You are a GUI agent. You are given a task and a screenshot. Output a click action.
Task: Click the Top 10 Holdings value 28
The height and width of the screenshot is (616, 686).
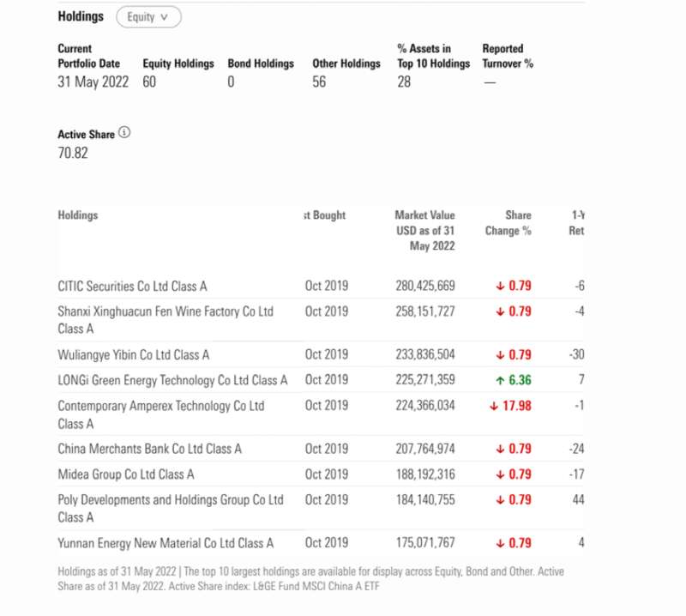[x=404, y=82]
